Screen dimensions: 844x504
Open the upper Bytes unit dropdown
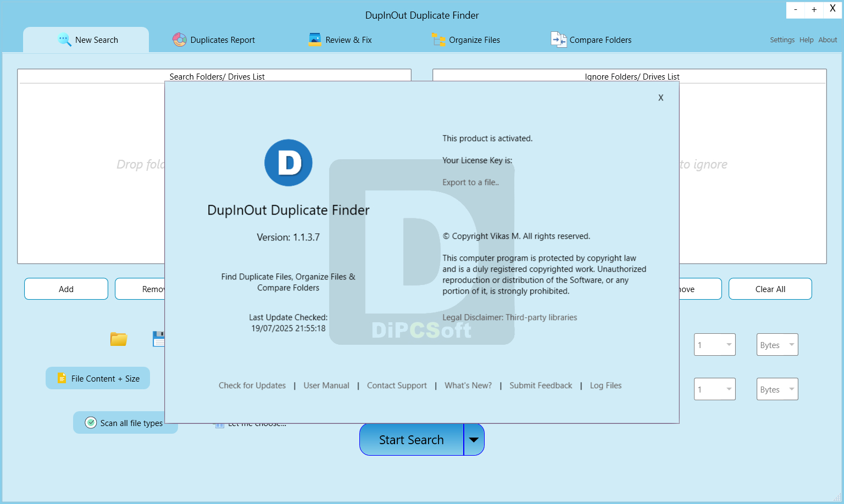coord(777,345)
